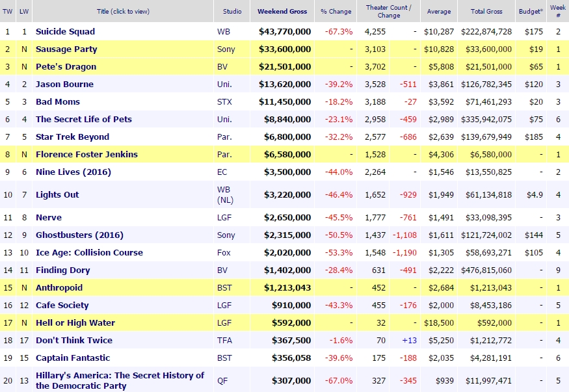Go to Ice Age: Collision Course page

(89, 253)
